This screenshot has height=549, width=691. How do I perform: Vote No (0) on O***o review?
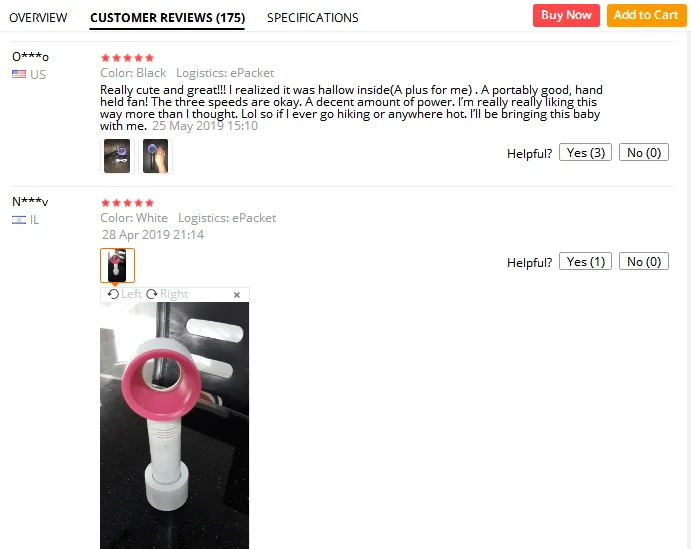[644, 152]
